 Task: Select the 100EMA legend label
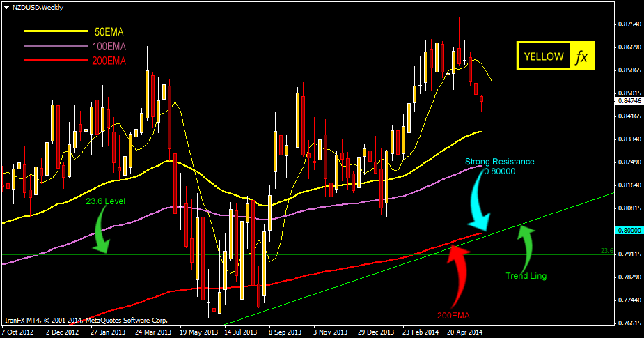(x=109, y=47)
